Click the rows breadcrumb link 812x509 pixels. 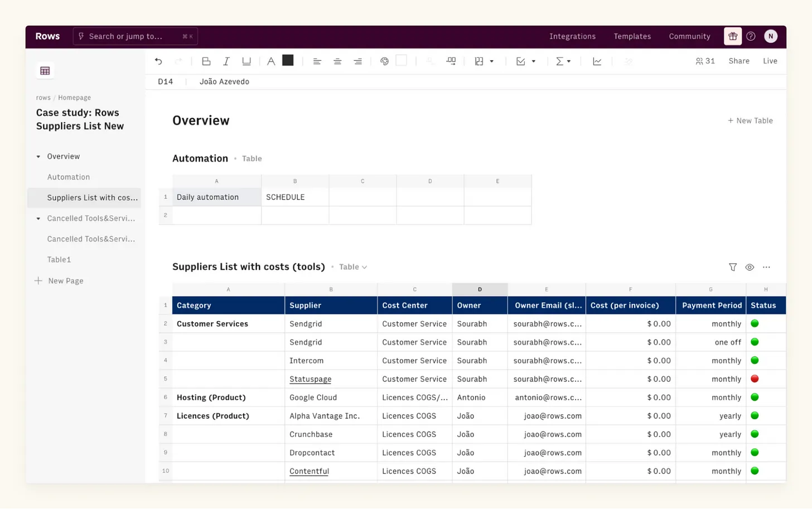click(43, 98)
